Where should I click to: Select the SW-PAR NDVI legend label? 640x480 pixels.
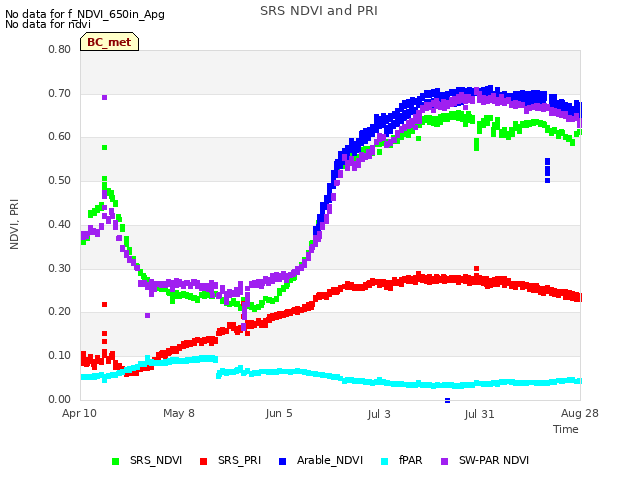pyautogui.click(x=494, y=460)
